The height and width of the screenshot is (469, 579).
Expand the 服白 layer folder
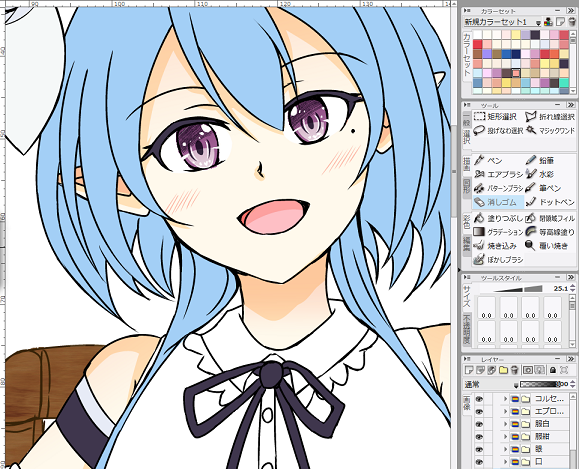coord(506,424)
